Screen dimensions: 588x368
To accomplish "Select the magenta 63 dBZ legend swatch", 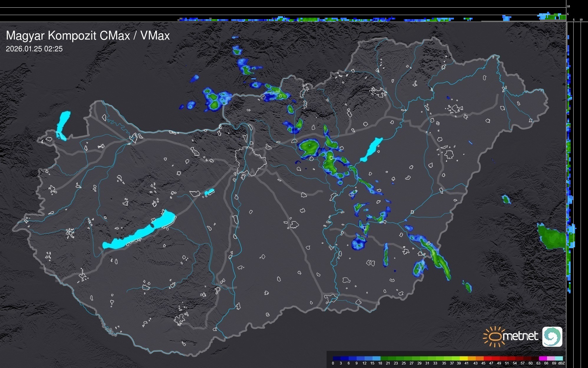I will click(x=543, y=358).
